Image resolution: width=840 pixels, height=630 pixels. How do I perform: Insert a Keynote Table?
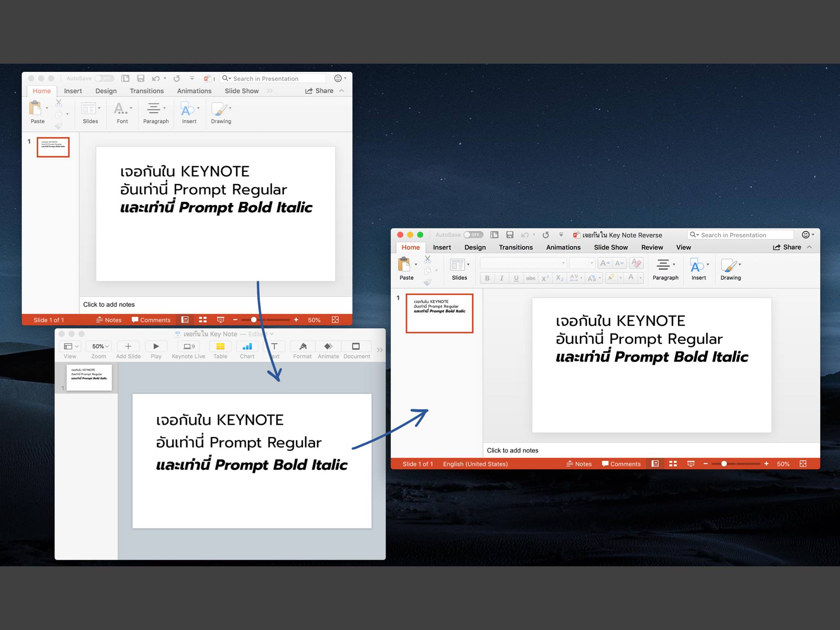click(220, 347)
